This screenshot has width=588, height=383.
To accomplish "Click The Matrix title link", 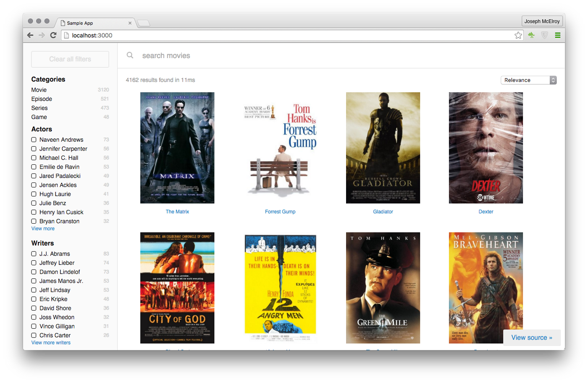I will [177, 212].
